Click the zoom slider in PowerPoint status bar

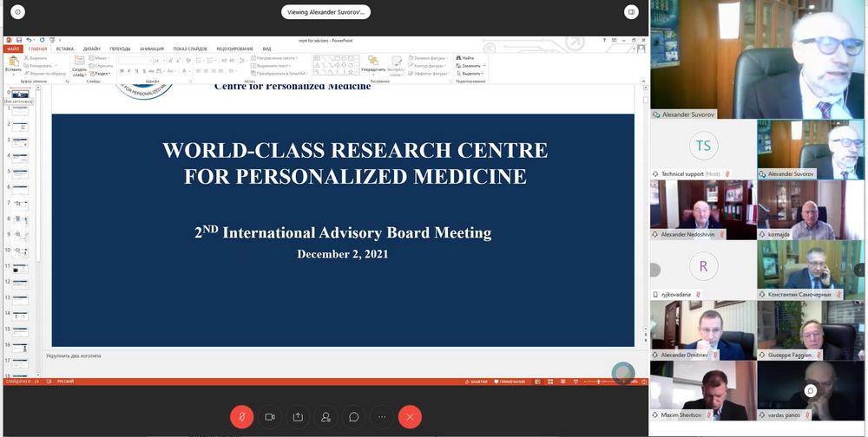pos(599,382)
